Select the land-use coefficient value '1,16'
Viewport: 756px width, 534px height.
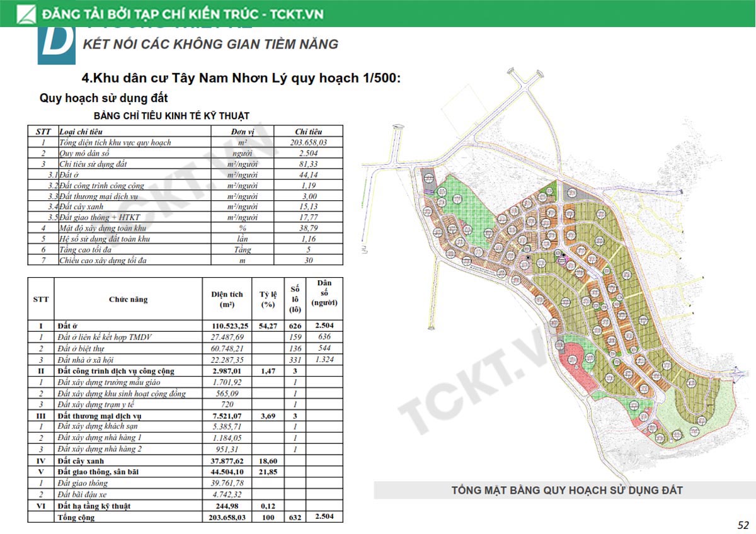tap(309, 239)
